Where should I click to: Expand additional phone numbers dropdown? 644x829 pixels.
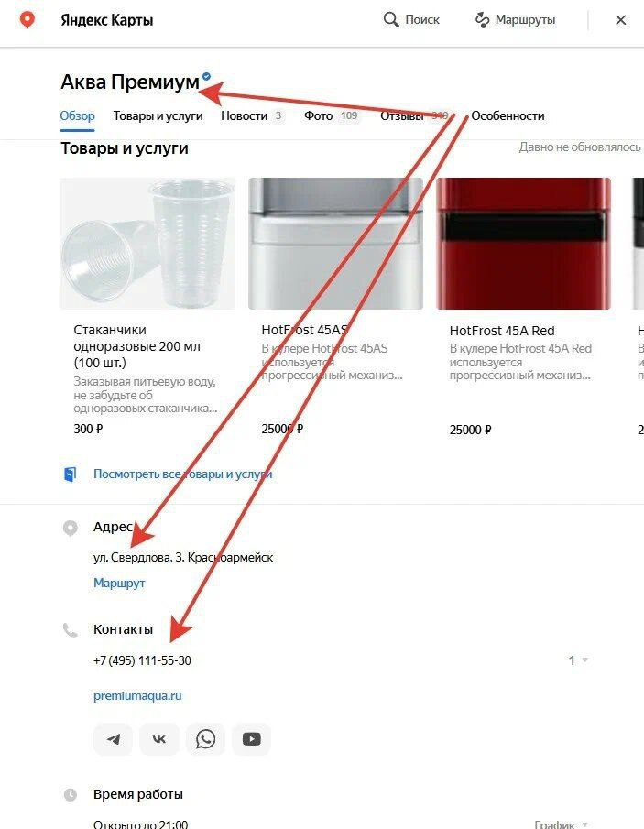coord(578,660)
